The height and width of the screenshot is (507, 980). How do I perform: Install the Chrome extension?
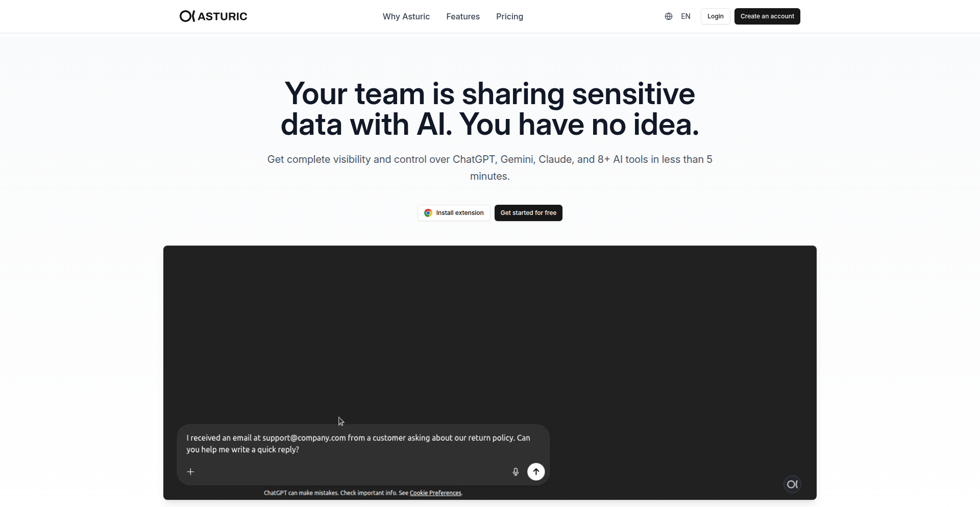(x=454, y=213)
